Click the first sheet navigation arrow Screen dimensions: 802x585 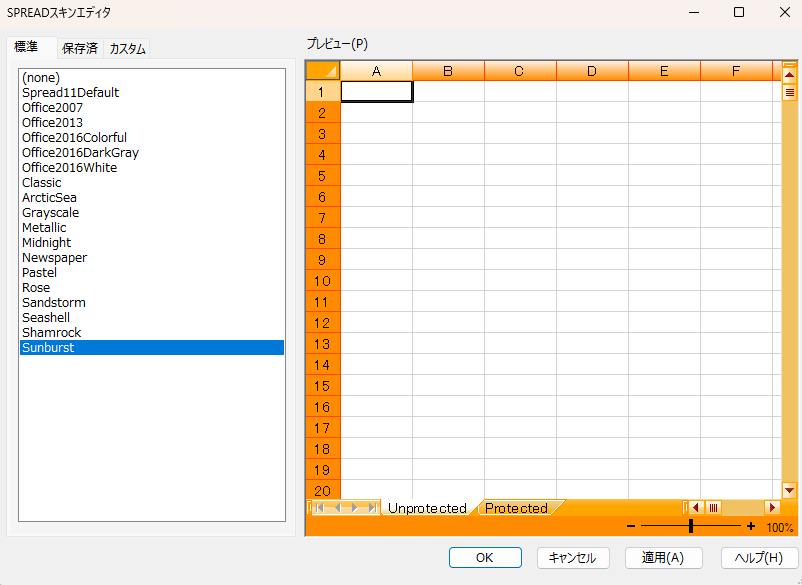(x=320, y=508)
